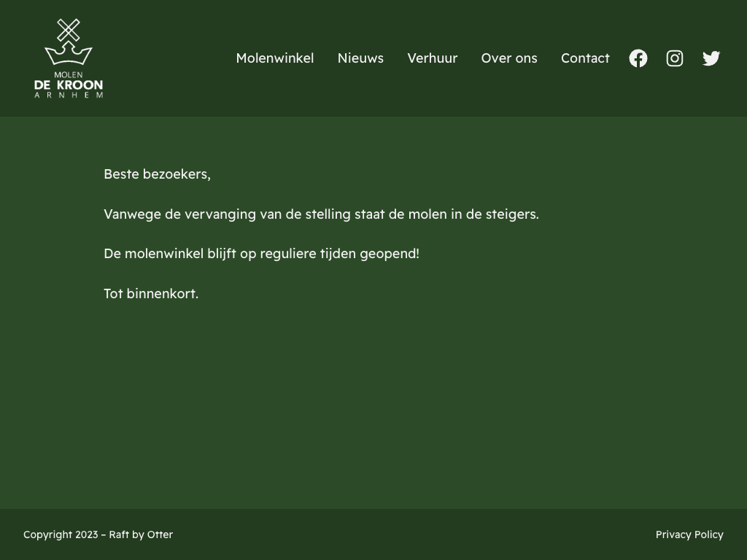Open the Instagram profile icon

coord(675,58)
